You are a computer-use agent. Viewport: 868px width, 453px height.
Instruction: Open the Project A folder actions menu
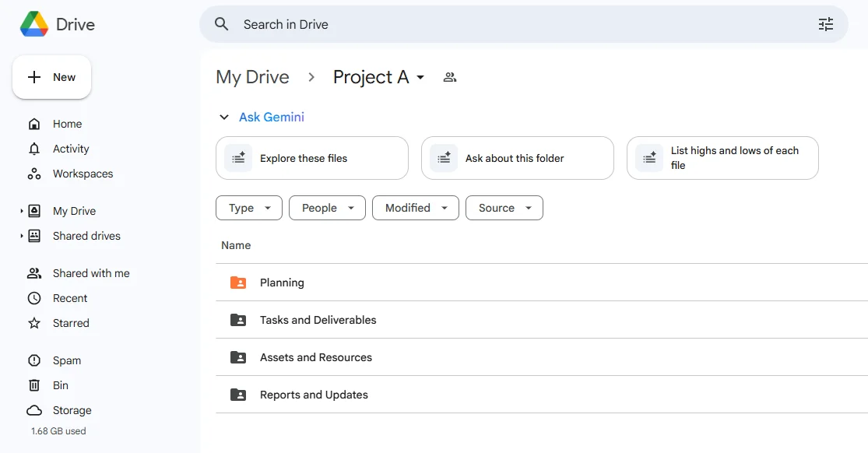pyautogui.click(x=420, y=77)
